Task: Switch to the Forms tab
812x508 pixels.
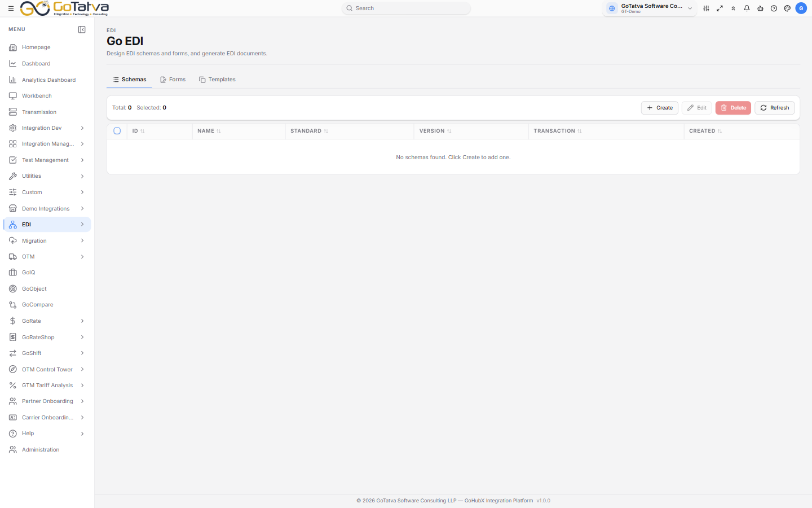Action: click(173, 80)
